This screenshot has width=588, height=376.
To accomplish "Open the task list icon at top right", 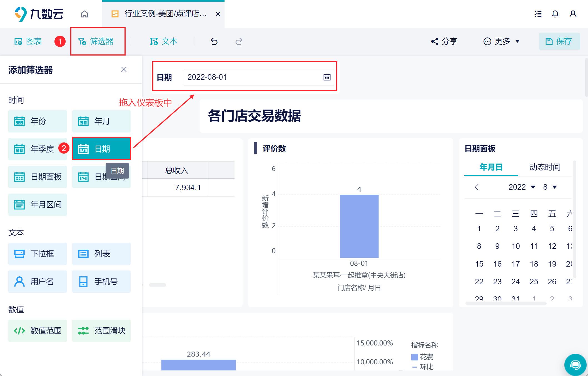I will point(538,14).
